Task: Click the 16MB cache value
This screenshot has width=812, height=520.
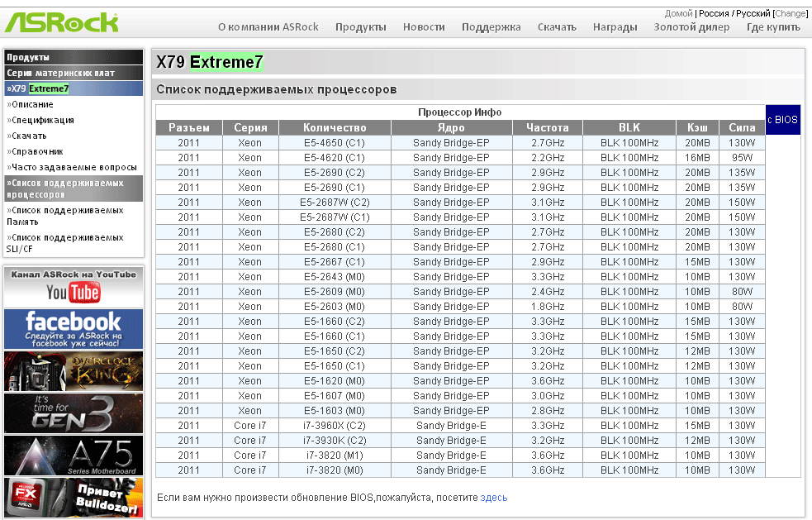Action: 697,158
